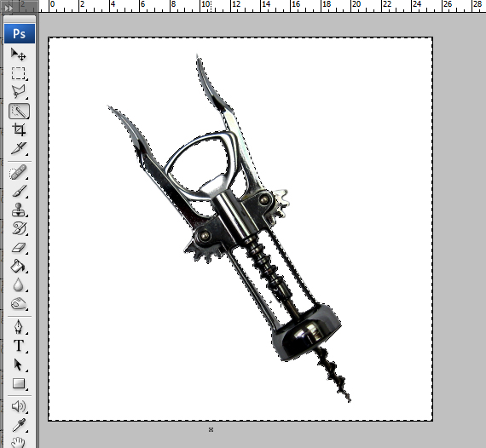Select the Spot Healing Brush tool

click(19, 172)
